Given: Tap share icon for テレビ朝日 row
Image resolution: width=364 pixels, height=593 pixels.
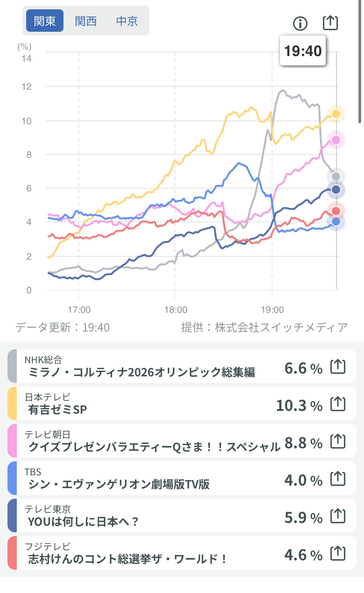Looking at the screenshot, I should pyautogui.click(x=338, y=441).
